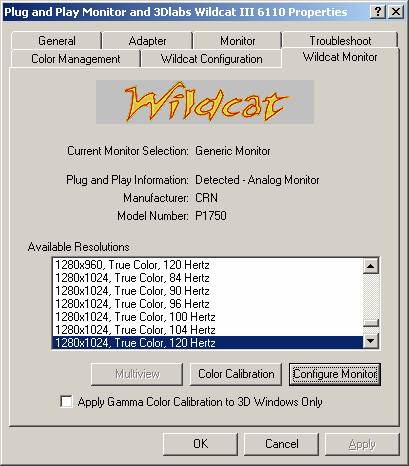Select 1280x1024, True Color, 84 Hertz
Image resolution: width=409 pixels, height=466 pixels.
tap(207, 278)
